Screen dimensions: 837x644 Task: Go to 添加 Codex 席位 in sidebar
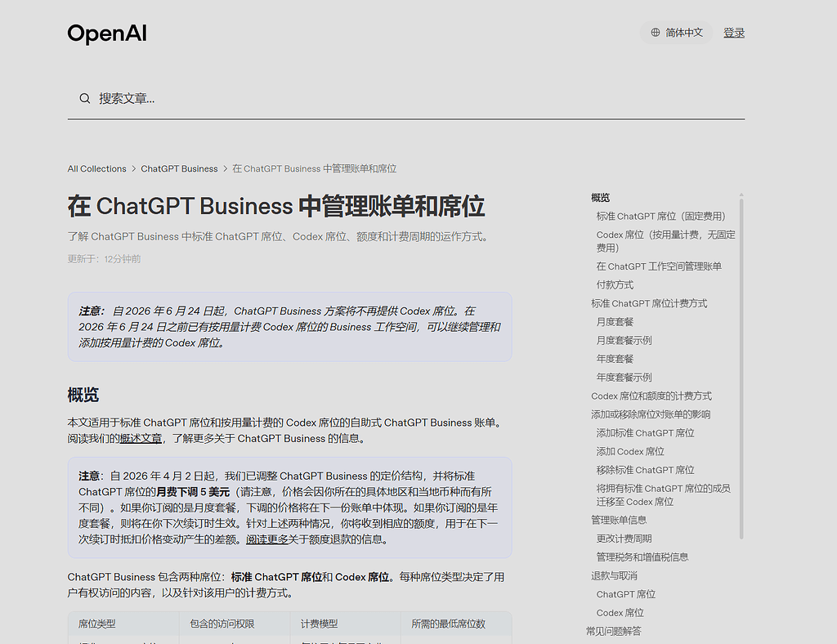pos(630,451)
